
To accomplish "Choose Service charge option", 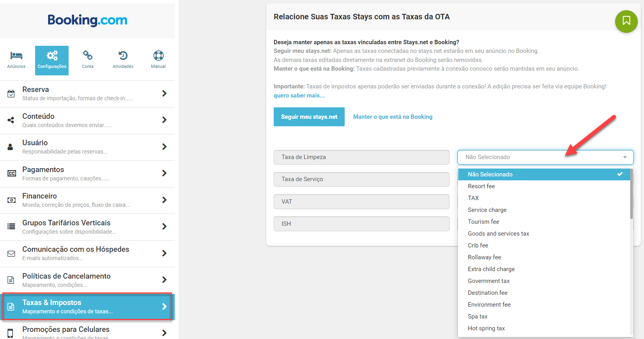I will [544, 210].
